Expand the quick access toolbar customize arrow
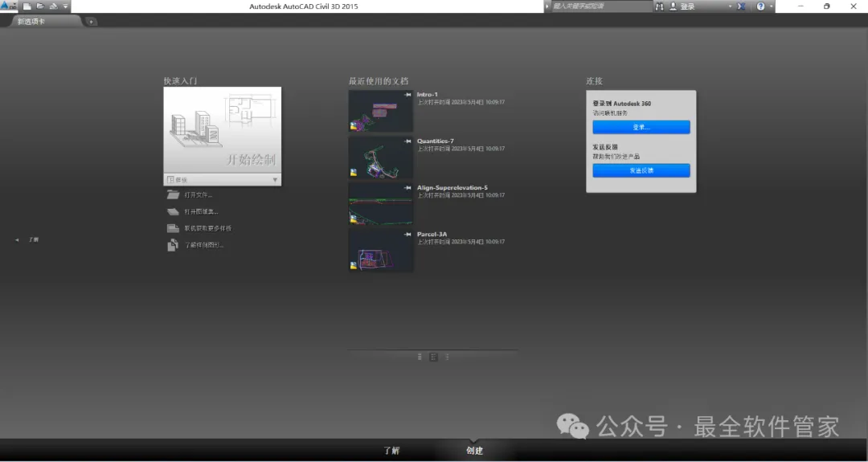This screenshot has width=868, height=462. pyautogui.click(x=65, y=6)
